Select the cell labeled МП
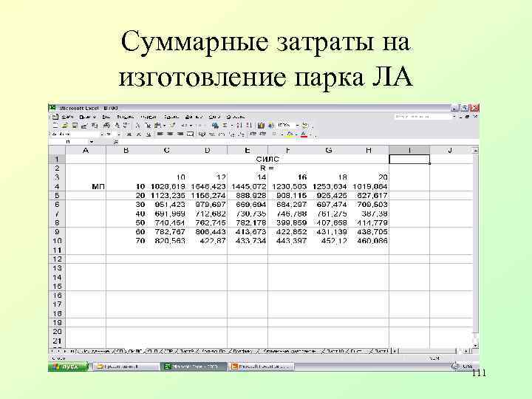The width and height of the screenshot is (532, 399). point(86,187)
